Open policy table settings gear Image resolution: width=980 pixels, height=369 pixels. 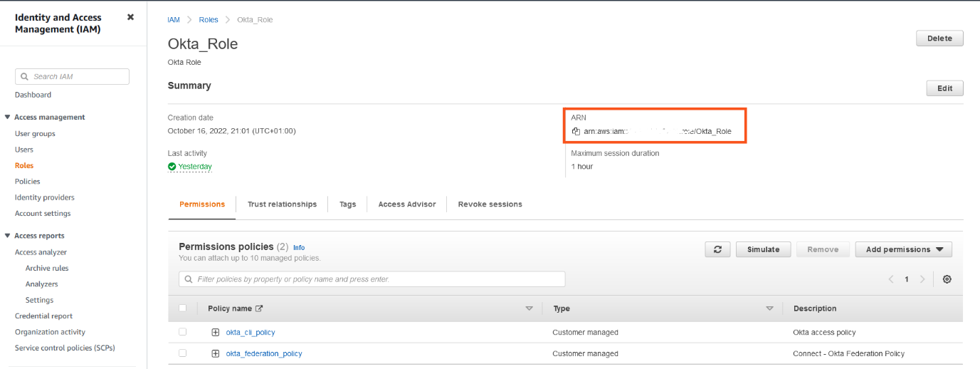[x=947, y=279]
